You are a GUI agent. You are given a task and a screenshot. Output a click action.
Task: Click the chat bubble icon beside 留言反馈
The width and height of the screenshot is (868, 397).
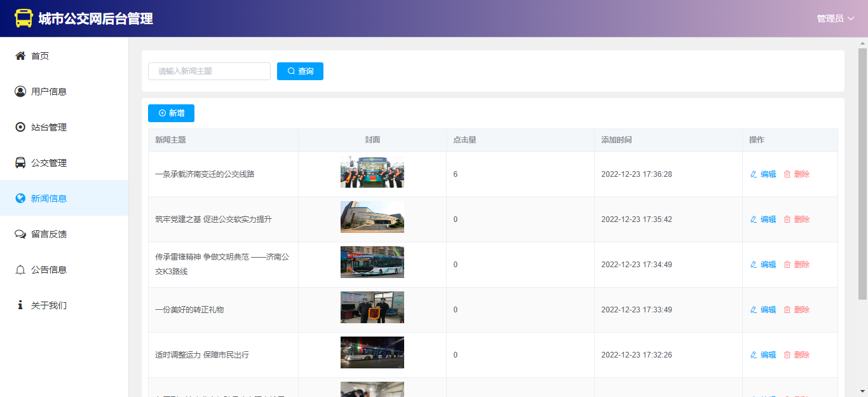[x=20, y=234]
